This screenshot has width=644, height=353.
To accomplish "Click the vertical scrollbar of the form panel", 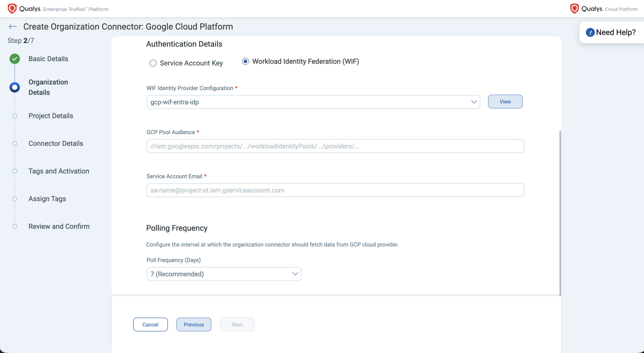I will (560, 213).
